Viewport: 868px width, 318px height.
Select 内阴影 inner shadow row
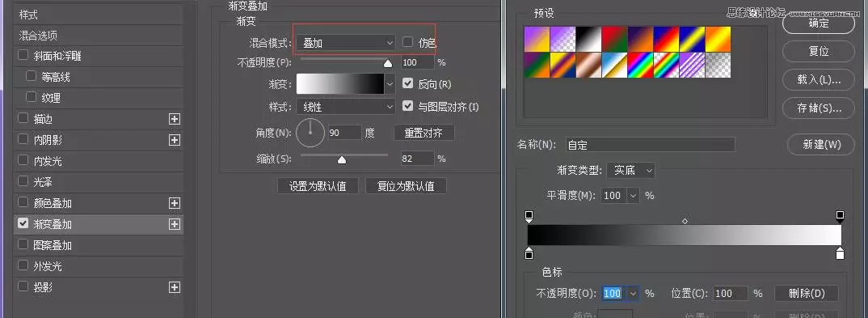pyautogui.click(x=99, y=140)
